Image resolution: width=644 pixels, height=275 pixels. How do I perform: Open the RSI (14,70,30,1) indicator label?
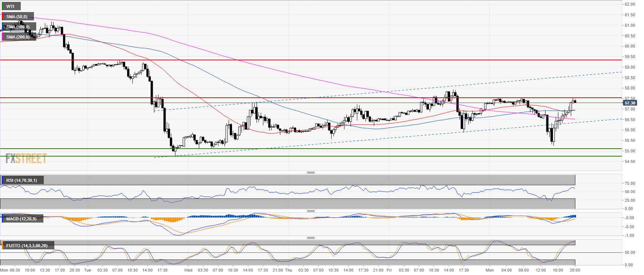pos(22,180)
